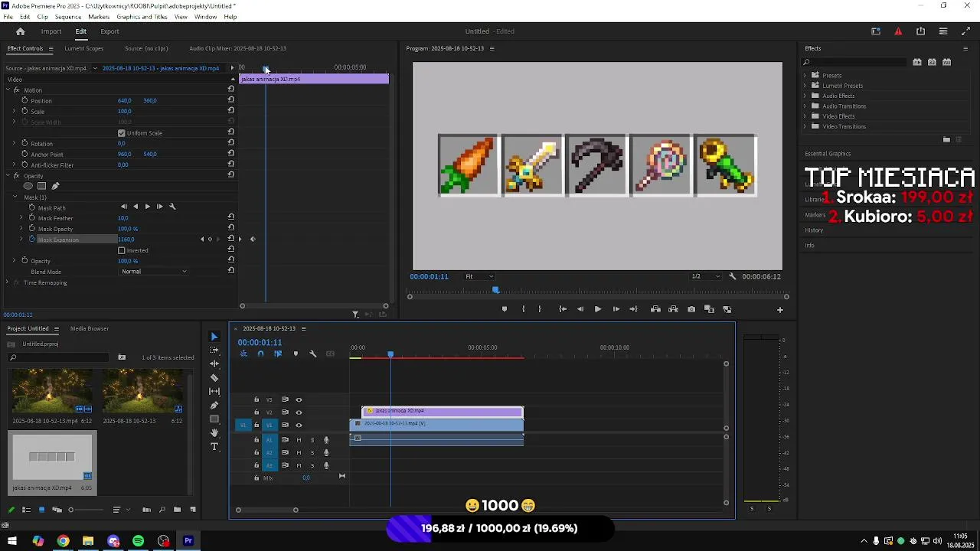Open the Sequence menu
980x551 pixels.
click(x=68, y=17)
